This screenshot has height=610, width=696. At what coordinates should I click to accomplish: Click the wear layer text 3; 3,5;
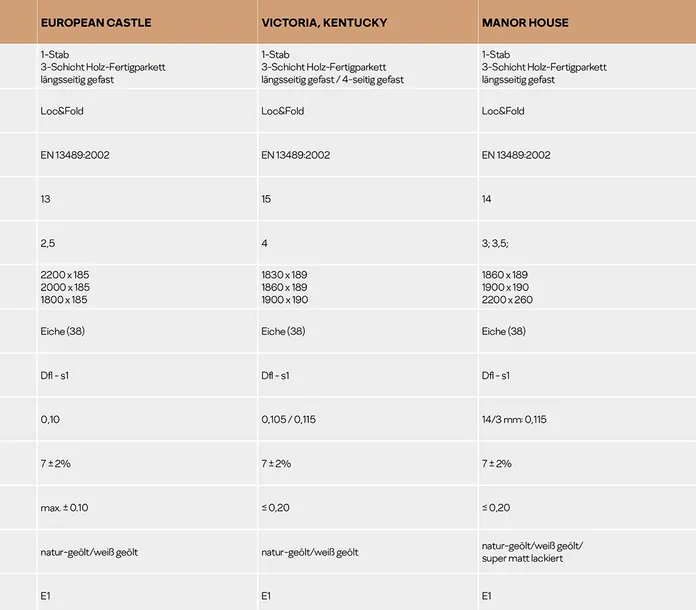click(495, 243)
